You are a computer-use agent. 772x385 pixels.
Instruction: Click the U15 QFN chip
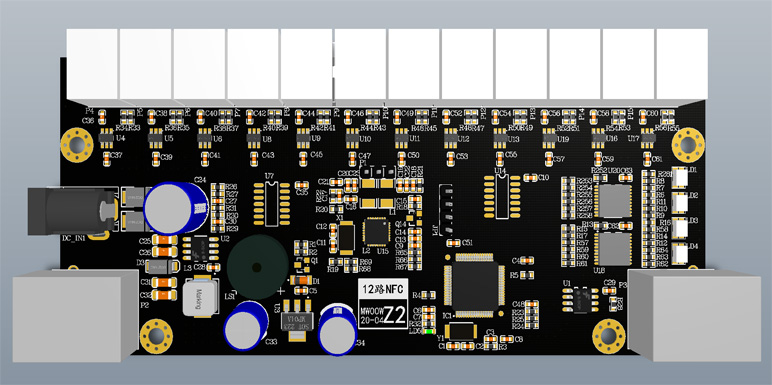377,231
